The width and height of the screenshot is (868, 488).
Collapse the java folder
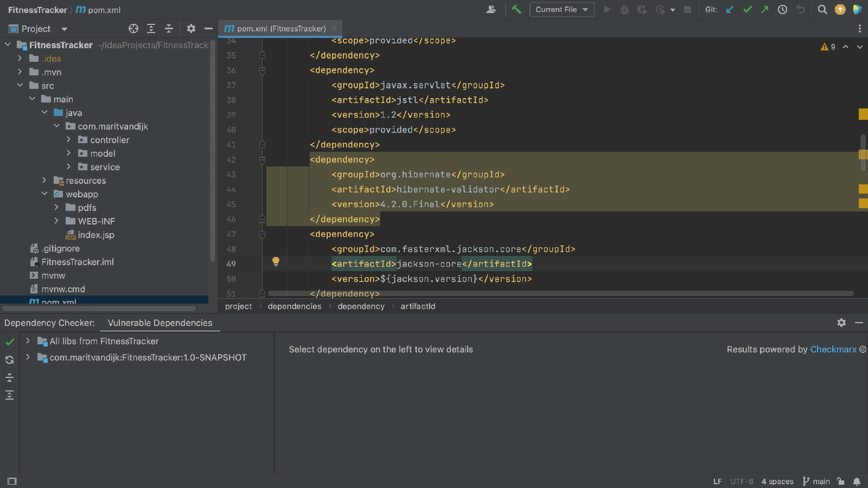point(44,112)
